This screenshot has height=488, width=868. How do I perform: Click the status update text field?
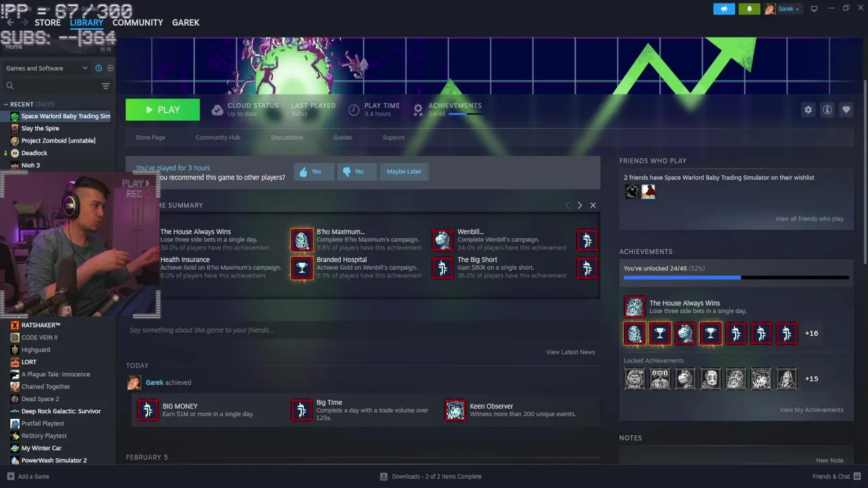pos(363,330)
